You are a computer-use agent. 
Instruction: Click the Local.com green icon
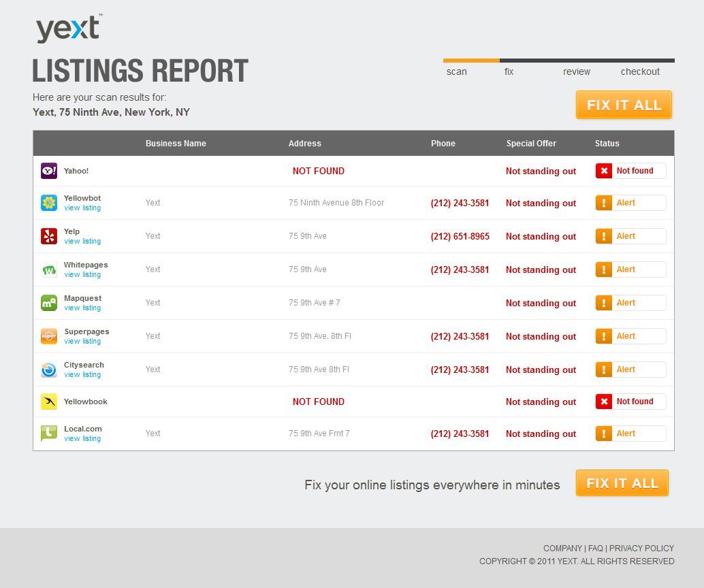(49, 434)
